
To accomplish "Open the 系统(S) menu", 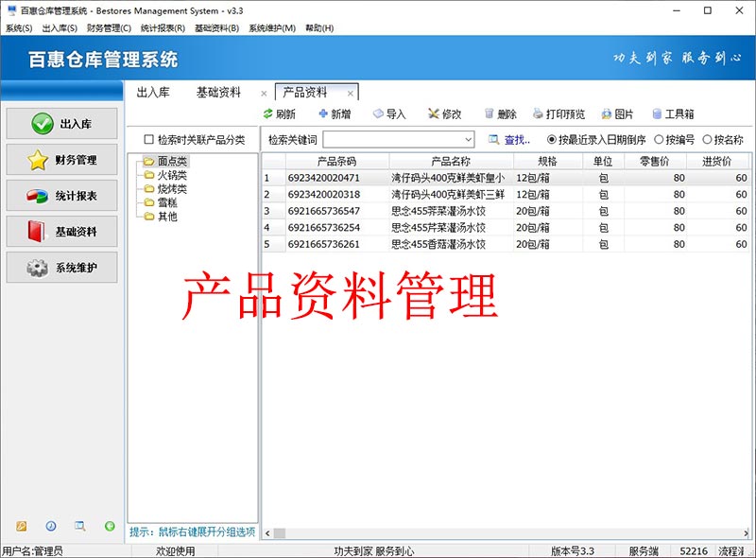I will [x=19, y=28].
